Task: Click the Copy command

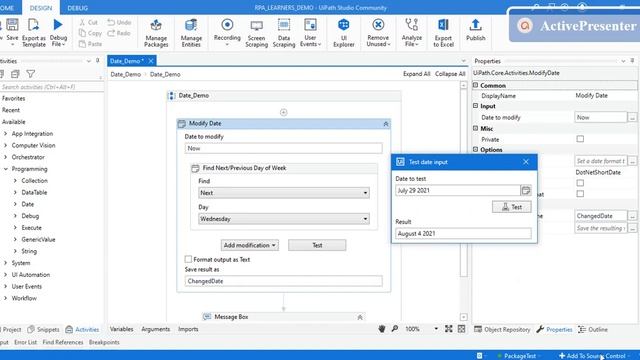Action: (x=90, y=33)
